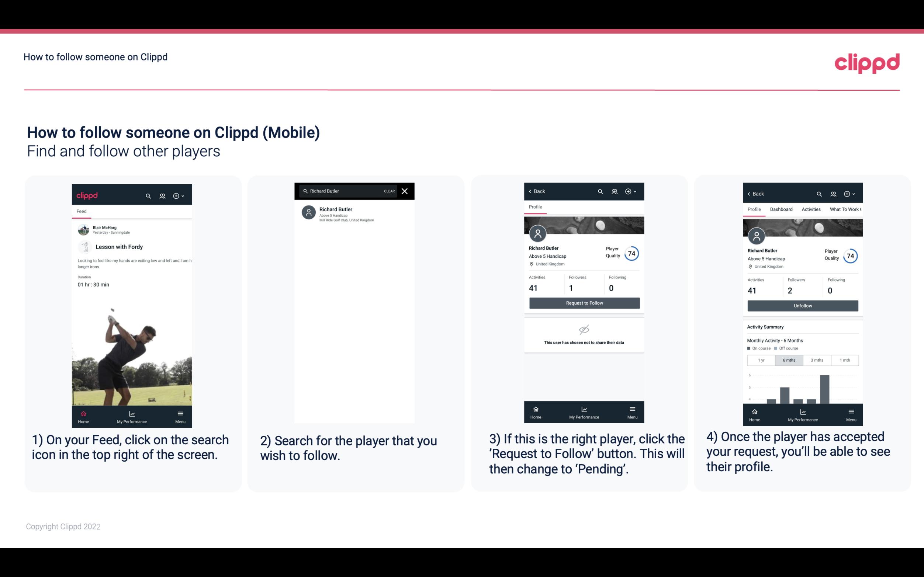
Task: Click the profile/account icon in top bar
Action: pyautogui.click(x=162, y=195)
